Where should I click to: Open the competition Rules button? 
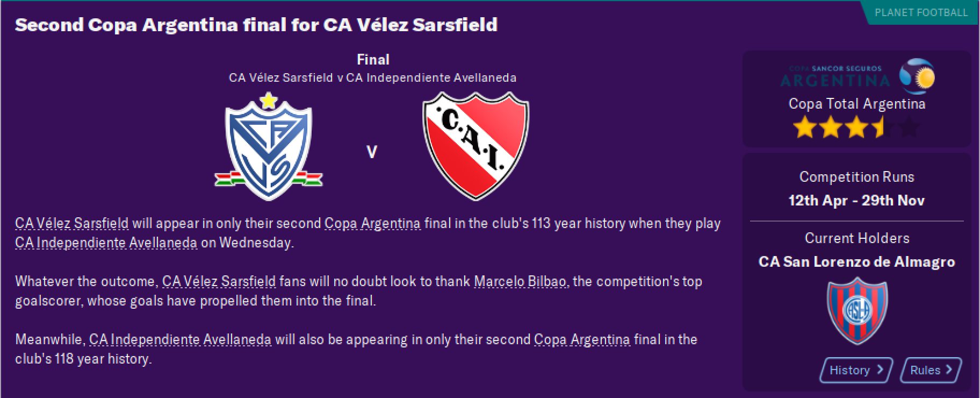932,370
